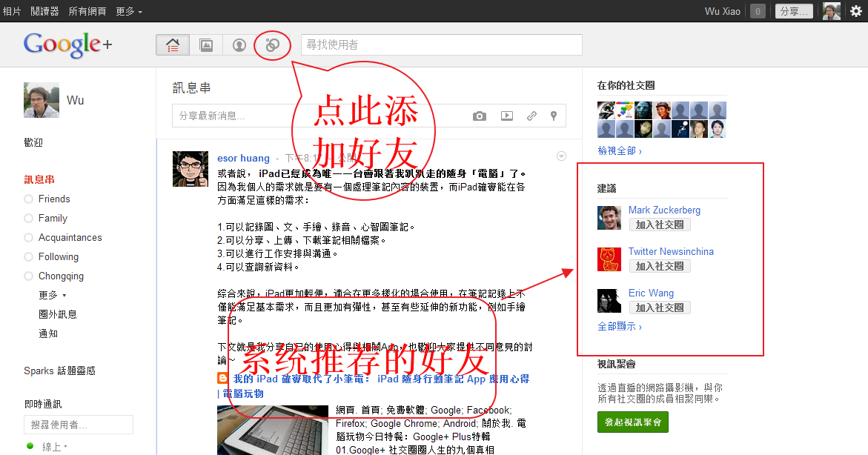Open Wu profile picture in sidebar

tap(42, 100)
